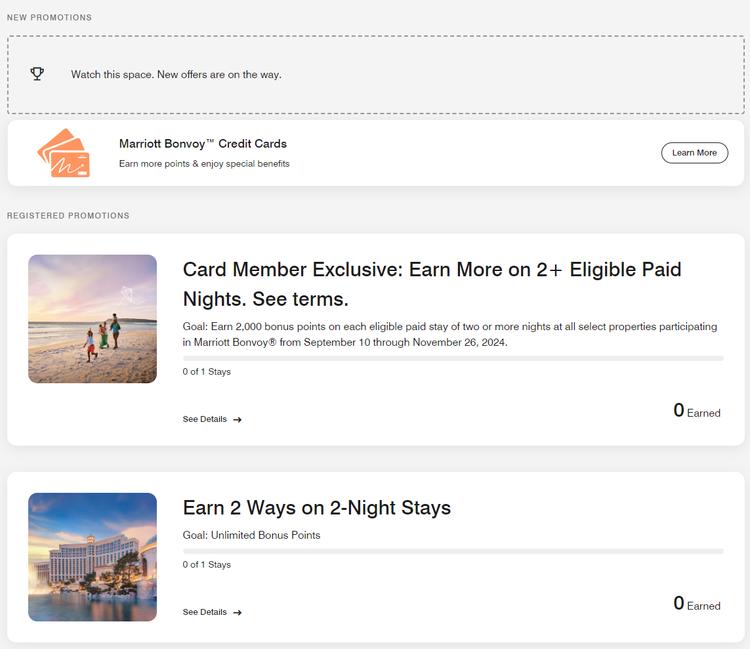
Task: Open See Details for Earn 2 Ways promotion
Action: [205, 613]
